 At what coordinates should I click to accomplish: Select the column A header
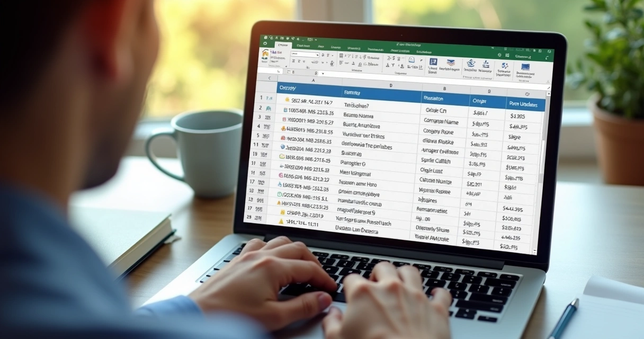coord(312,81)
